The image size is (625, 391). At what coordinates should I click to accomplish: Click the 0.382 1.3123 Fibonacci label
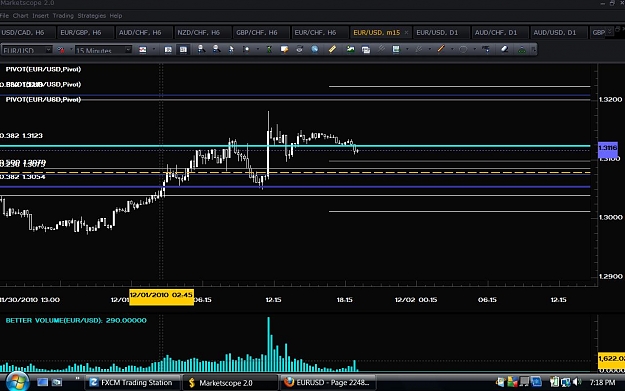coord(22,136)
